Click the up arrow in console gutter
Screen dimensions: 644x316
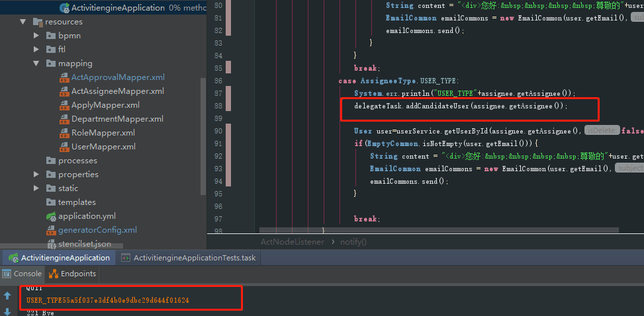pos(8,295)
